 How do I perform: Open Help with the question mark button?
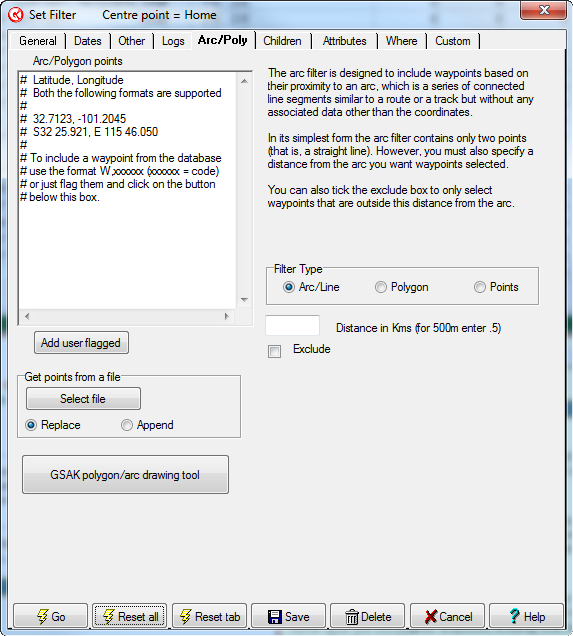pos(526,616)
